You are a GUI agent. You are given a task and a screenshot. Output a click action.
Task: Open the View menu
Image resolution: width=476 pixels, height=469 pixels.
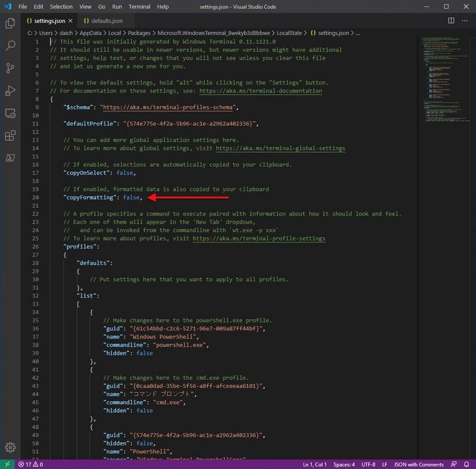[85, 7]
